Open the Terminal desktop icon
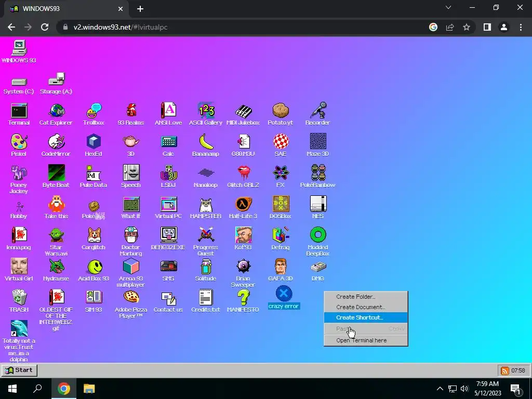Image resolution: width=532 pixels, height=399 pixels. tap(19, 114)
